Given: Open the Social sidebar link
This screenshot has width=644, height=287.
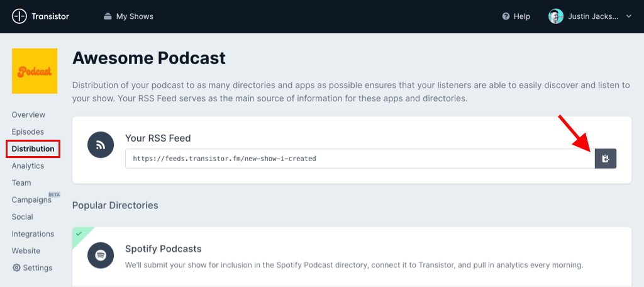Looking at the screenshot, I should (x=22, y=217).
